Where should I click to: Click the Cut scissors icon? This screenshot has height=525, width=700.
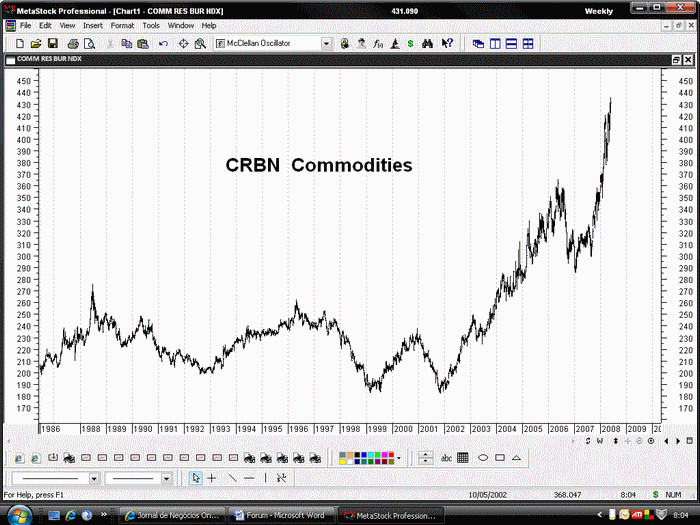click(110, 44)
